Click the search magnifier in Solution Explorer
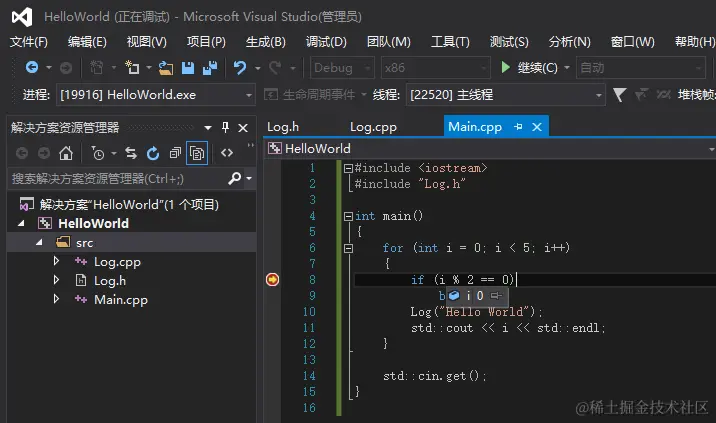Image resolution: width=716 pixels, height=423 pixels. [234, 178]
